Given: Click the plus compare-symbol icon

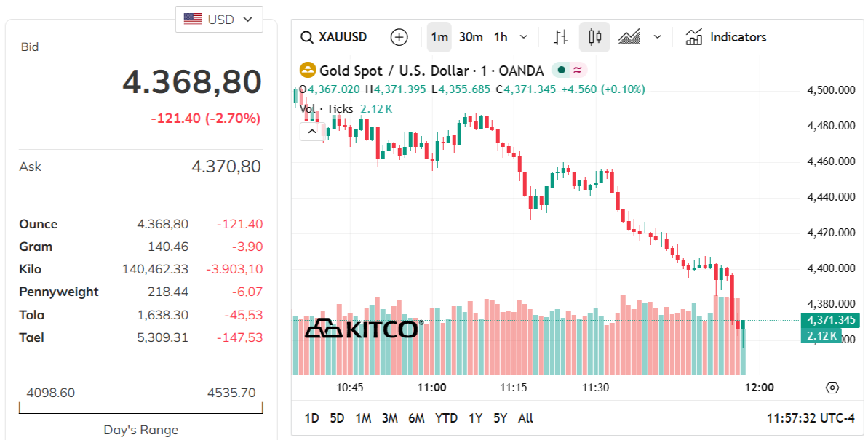Looking at the screenshot, I should [x=399, y=36].
